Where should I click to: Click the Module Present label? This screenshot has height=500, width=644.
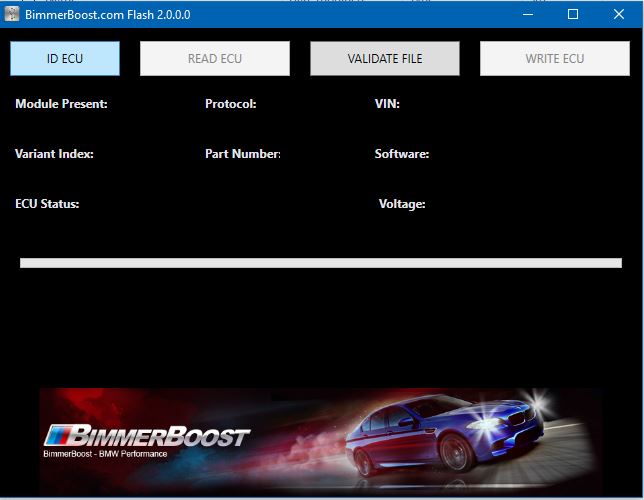tap(61, 104)
